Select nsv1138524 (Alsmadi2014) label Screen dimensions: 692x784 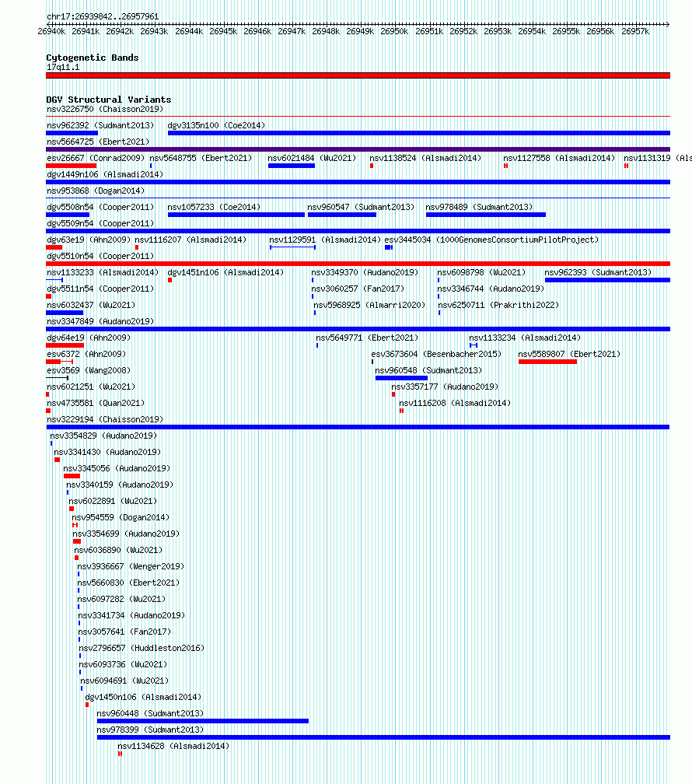[425, 158]
